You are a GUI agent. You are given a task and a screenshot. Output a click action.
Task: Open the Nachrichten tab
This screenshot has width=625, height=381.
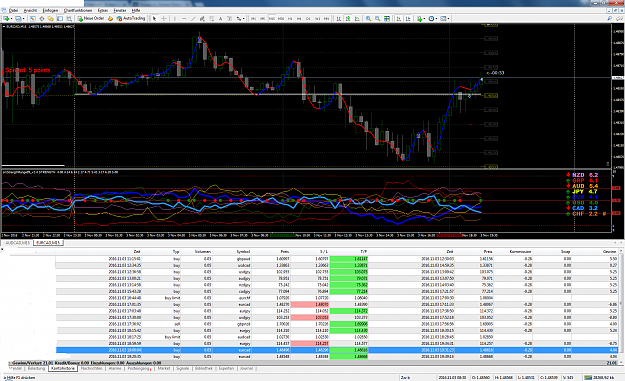click(x=91, y=369)
